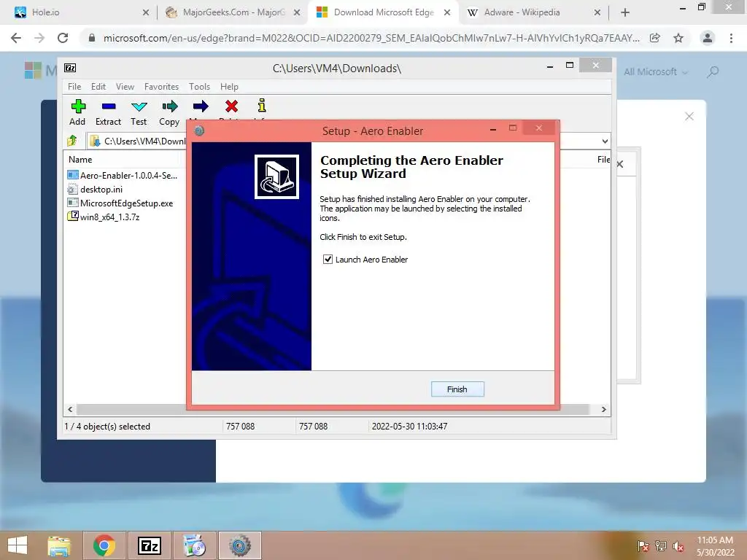Click the Copy toolbar icon in 7-Zip
747x560 pixels.
click(169, 106)
